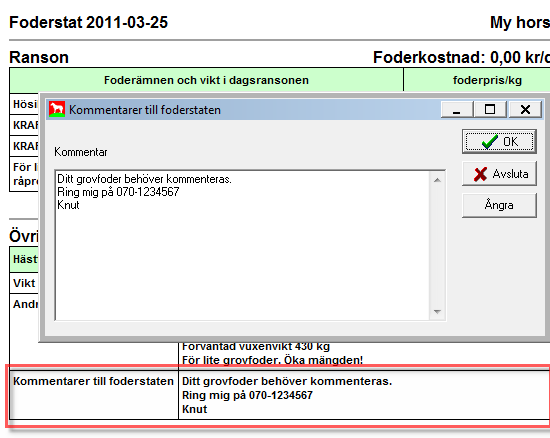
Task: Click 'Knut' in the report table
Action: click(195, 409)
